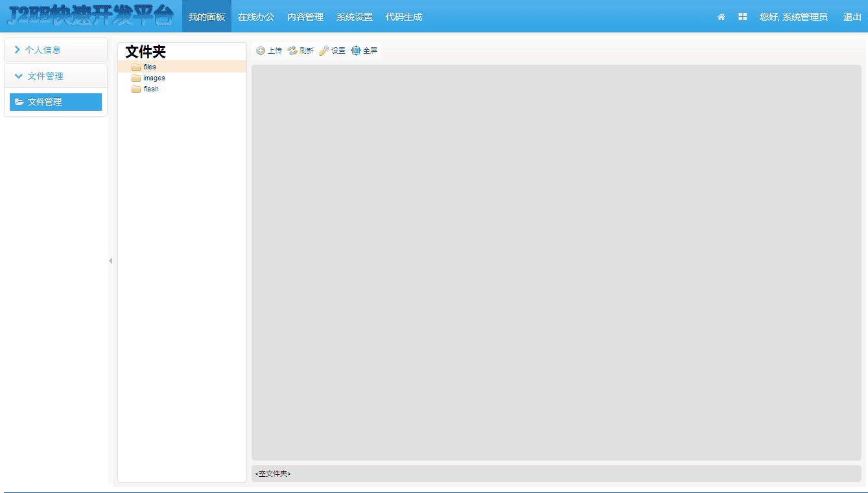The width and height of the screenshot is (868, 493).
Task: Go to 内容管理 in the top navigation
Action: point(305,17)
